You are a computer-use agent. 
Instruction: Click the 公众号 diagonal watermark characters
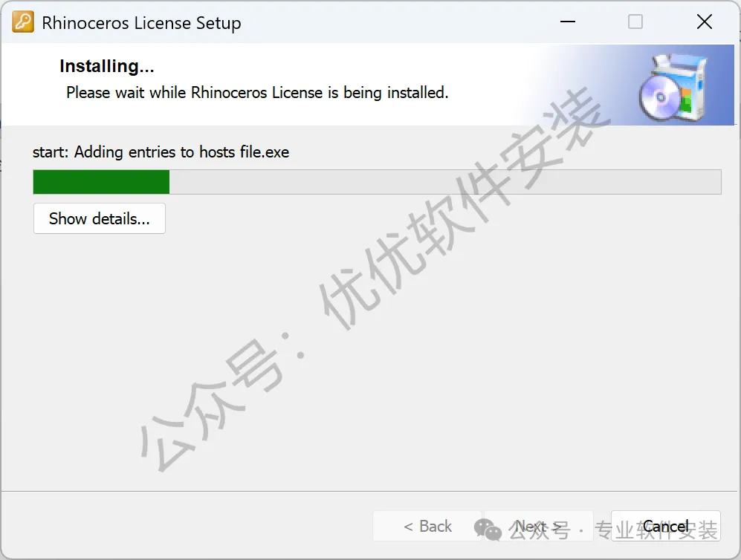point(213,406)
